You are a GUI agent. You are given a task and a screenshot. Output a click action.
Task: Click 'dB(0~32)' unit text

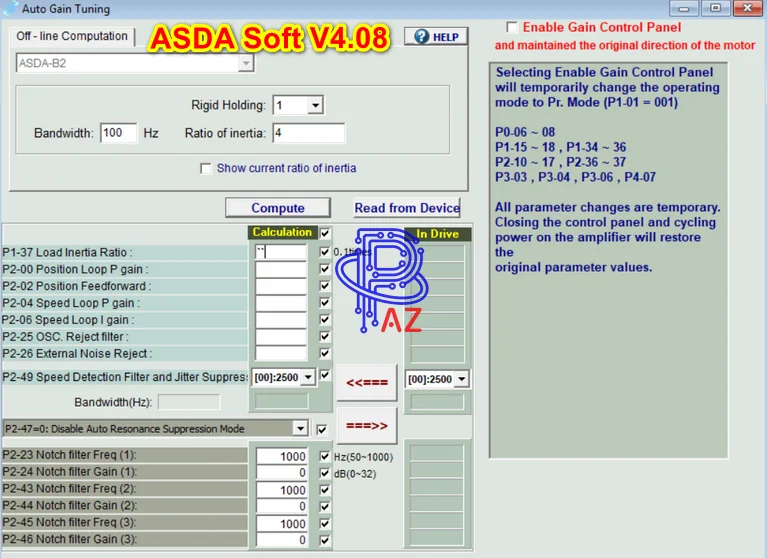point(355,474)
